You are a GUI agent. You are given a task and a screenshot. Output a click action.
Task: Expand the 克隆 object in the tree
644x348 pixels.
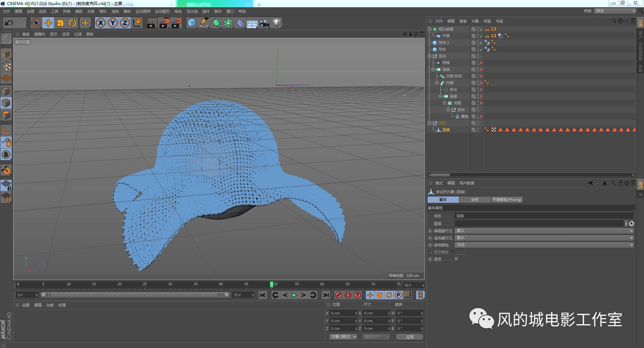coord(445,103)
